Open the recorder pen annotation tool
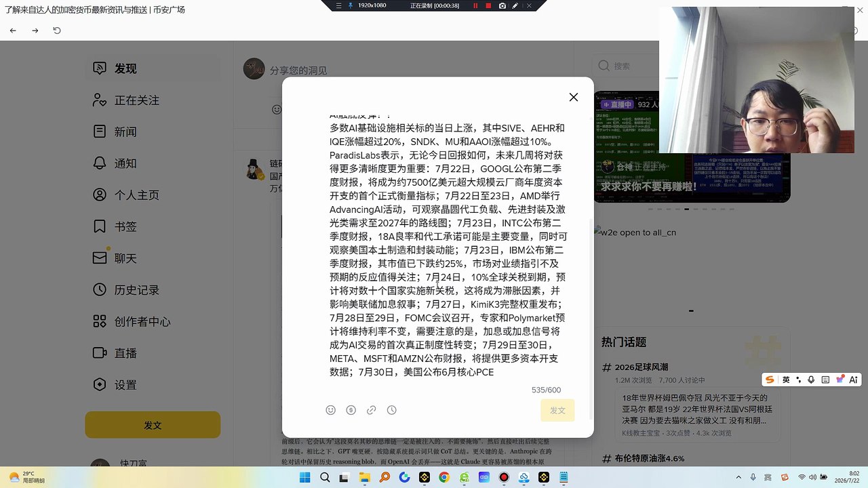 pos(515,5)
